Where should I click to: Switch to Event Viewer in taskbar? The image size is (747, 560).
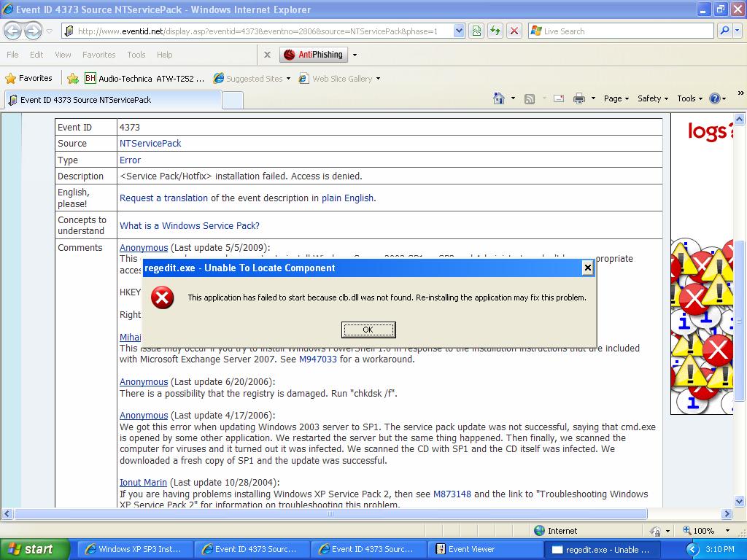click(471, 549)
